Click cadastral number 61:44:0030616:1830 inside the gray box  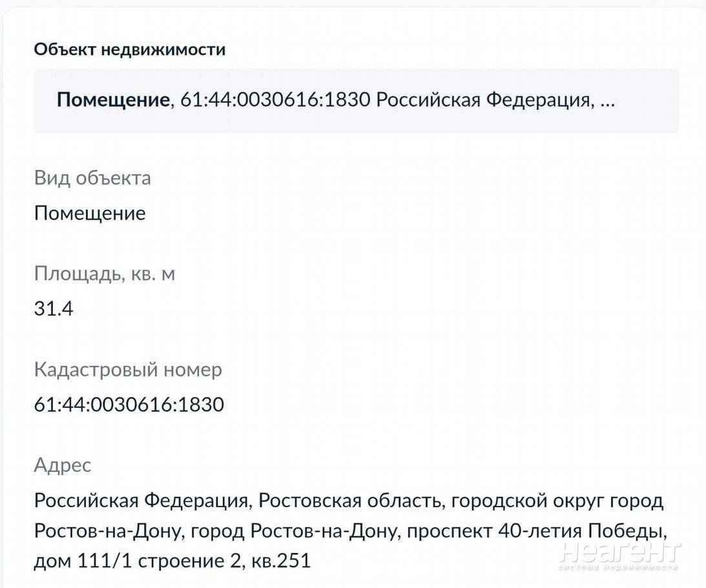click(275, 100)
